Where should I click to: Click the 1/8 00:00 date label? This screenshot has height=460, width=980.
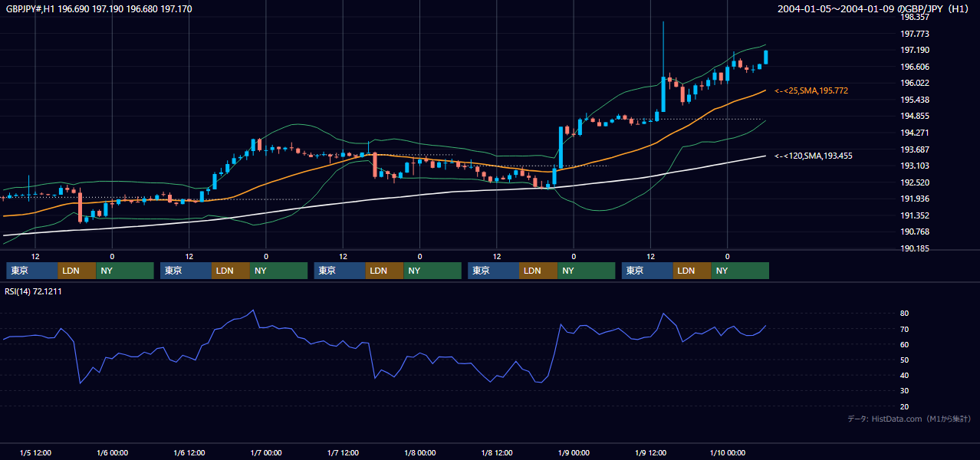click(x=419, y=452)
